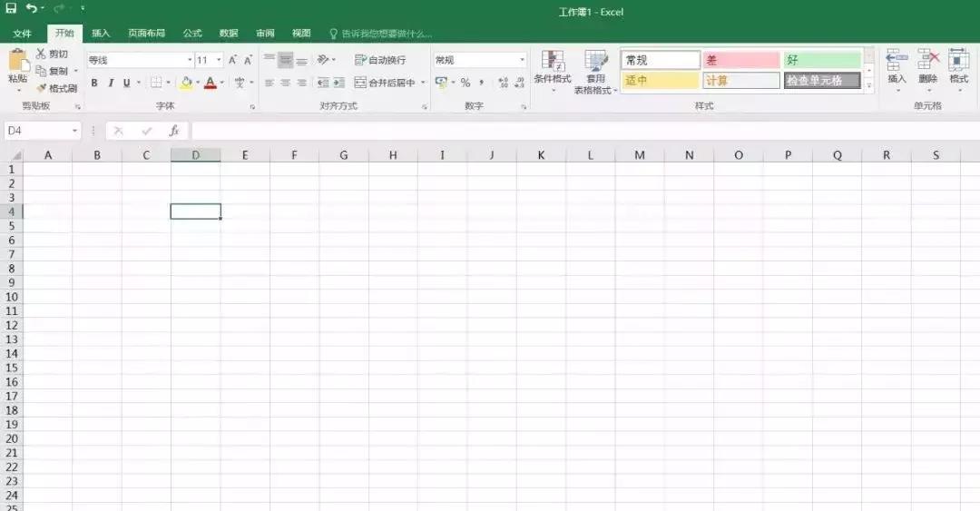Image resolution: width=980 pixels, height=511 pixels.
Task: Apply the 检查单元格 check cell style
Action: [x=822, y=81]
